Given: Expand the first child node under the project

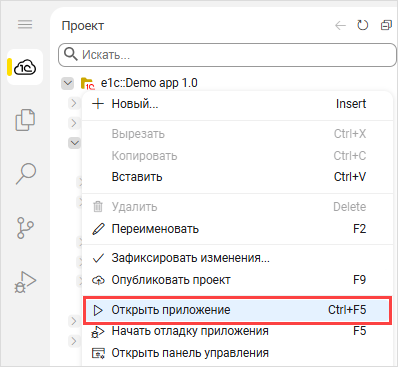Looking at the screenshot, I should (74, 103).
